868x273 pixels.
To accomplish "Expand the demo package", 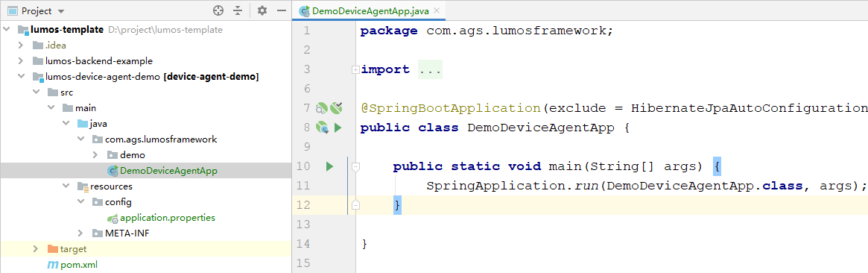I will coord(95,155).
